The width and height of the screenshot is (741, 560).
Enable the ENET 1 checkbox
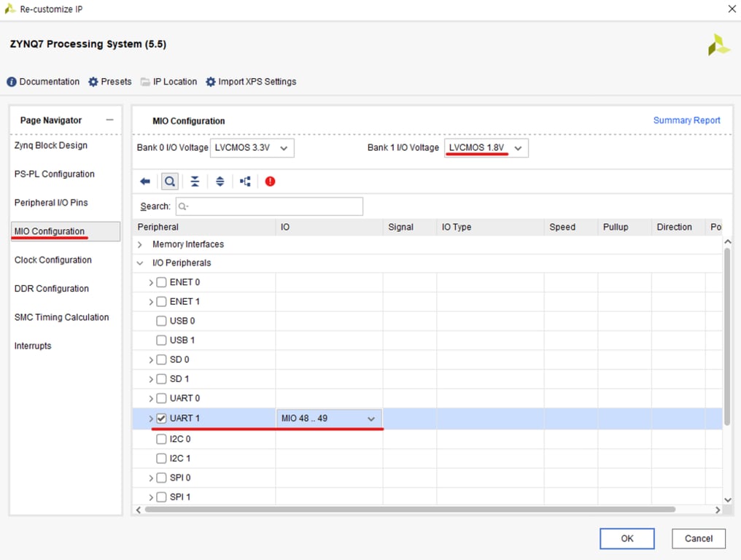[161, 301]
